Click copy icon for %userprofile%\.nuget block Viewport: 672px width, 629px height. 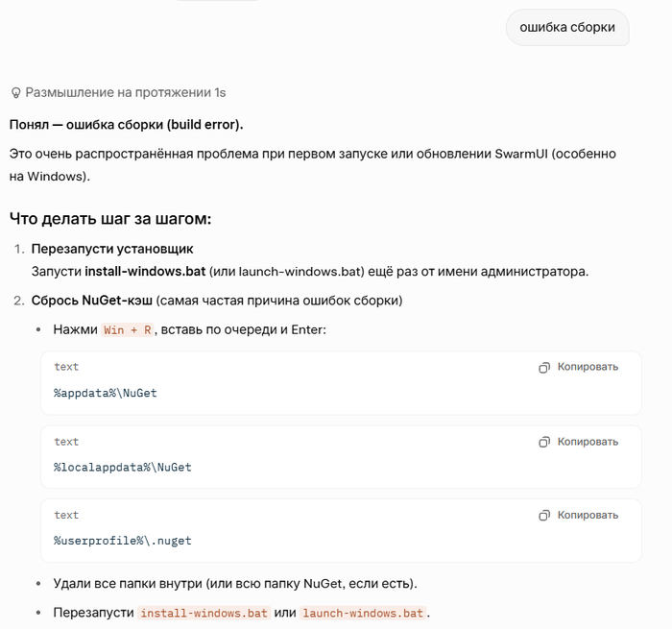[544, 516]
